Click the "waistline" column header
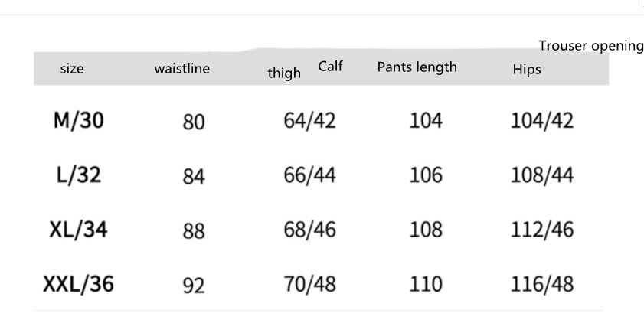Viewport: 644px width, 320px height. click(x=181, y=70)
